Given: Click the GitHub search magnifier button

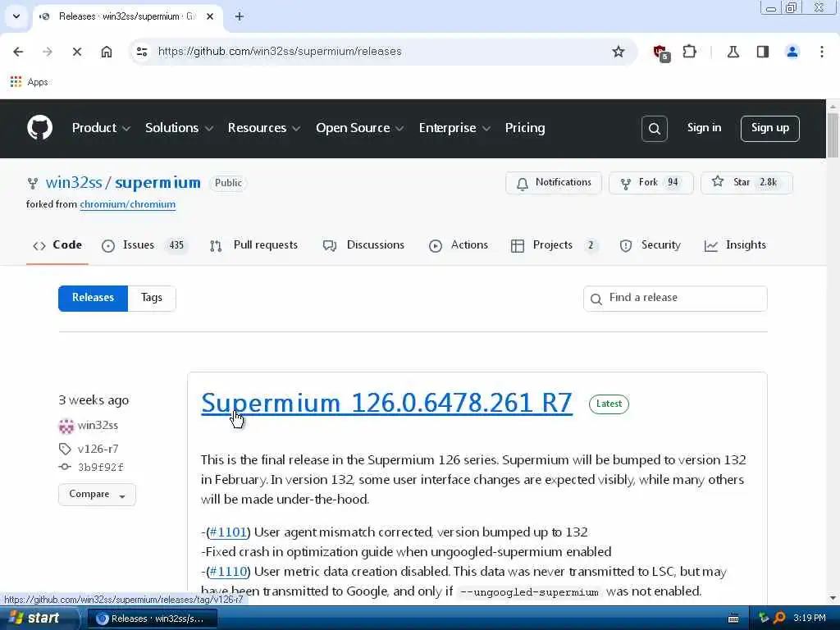Looking at the screenshot, I should coord(654,129).
